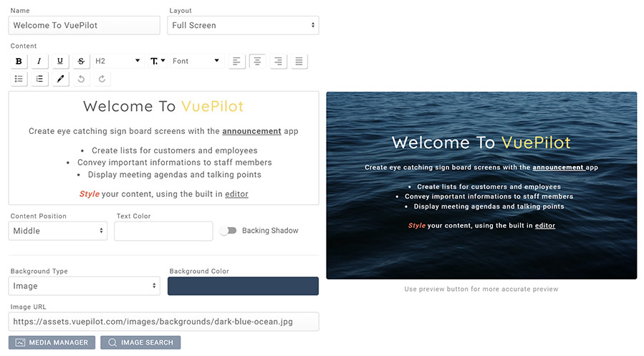The width and height of the screenshot is (644, 356).
Task: Open the Background Color swatch
Action: pyautogui.click(x=243, y=286)
